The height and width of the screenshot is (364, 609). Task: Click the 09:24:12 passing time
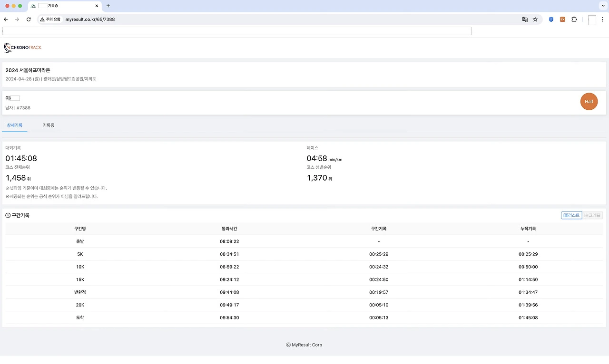(x=229, y=279)
